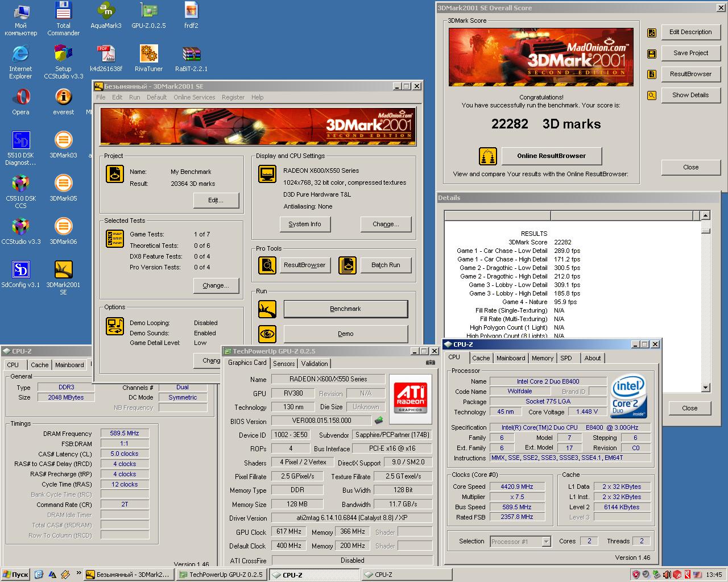
Task: Open the File menu in 3DMark2001 SE
Action: click(101, 97)
